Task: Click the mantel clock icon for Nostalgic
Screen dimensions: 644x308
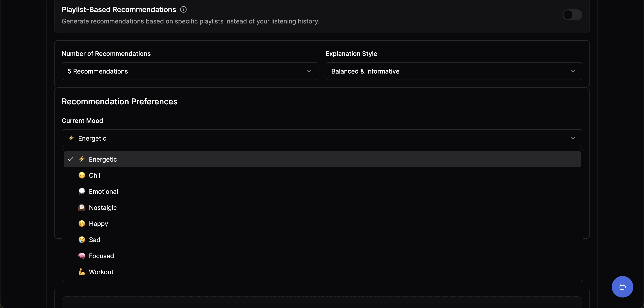Action: click(82, 207)
